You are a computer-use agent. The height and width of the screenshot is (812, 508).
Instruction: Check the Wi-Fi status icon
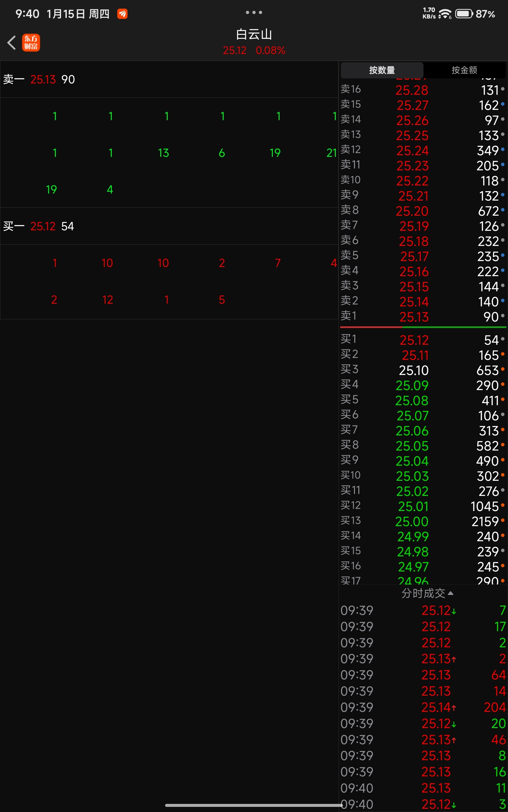445,14
